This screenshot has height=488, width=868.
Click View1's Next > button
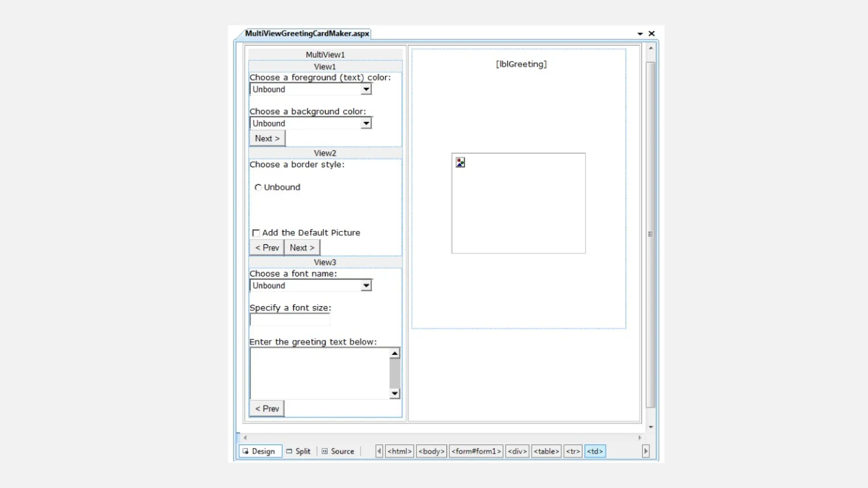click(x=267, y=139)
